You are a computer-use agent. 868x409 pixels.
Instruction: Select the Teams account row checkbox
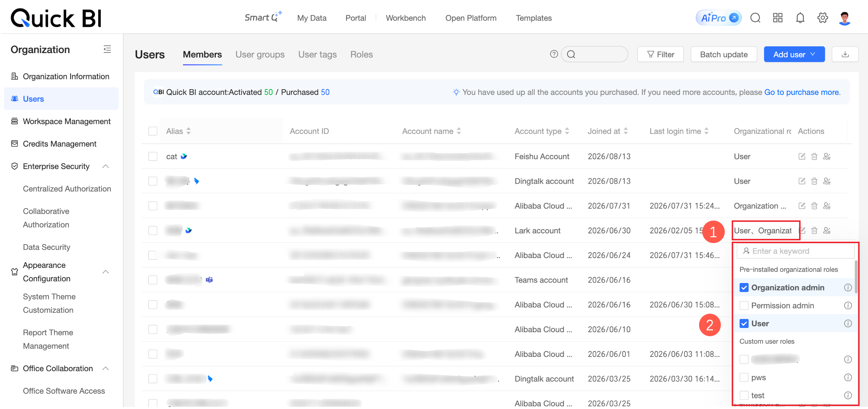pyautogui.click(x=153, y=280)
